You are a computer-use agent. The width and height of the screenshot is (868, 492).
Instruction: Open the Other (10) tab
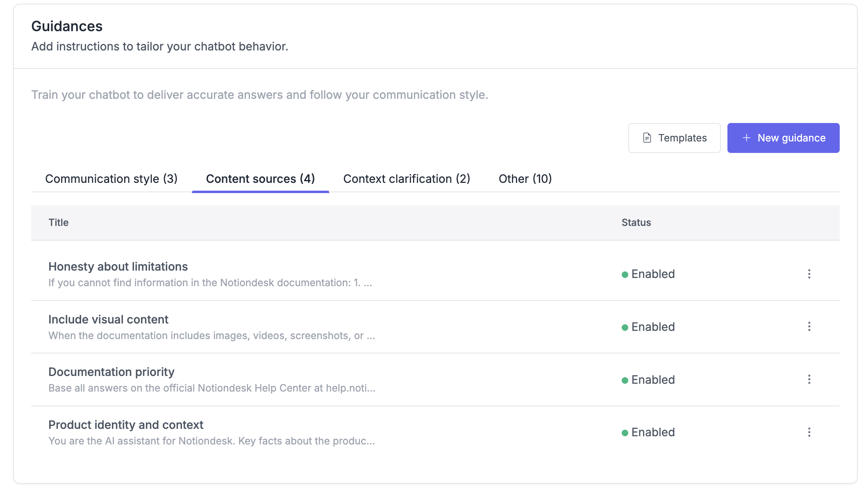(x=525, y=179)
